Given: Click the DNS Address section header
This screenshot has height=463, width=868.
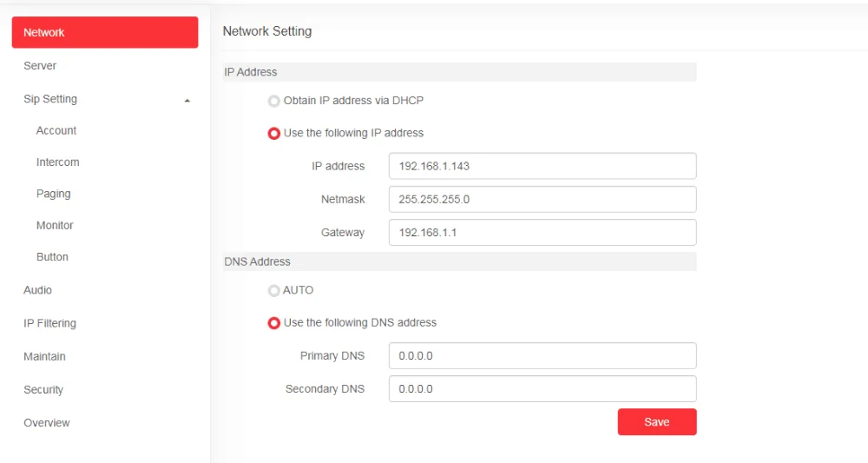Looking at the screenshot, I should [459, 261].
